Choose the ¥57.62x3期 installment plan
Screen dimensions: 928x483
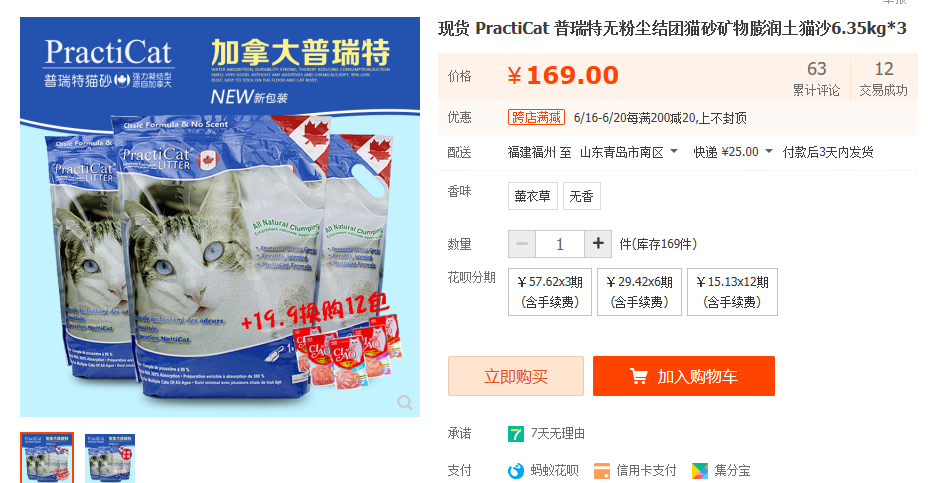[x=550, y=292]
